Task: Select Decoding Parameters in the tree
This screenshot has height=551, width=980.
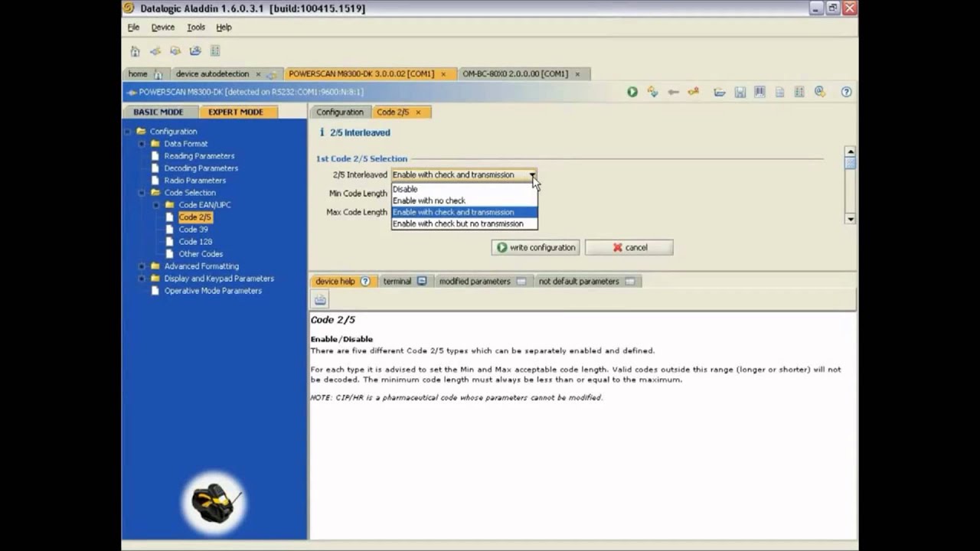Action: tap(201, 168)
